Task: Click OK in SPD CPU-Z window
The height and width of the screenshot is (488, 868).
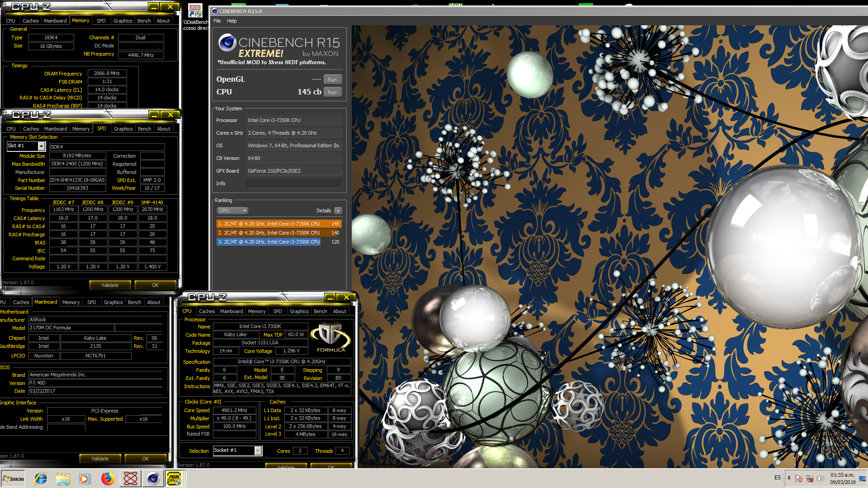Action: pos(155,285)
